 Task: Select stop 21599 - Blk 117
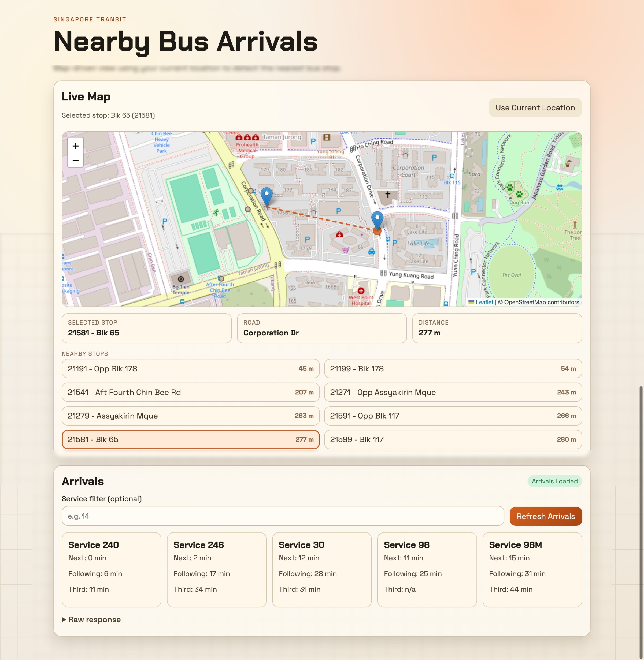click(x=453, y=439)
